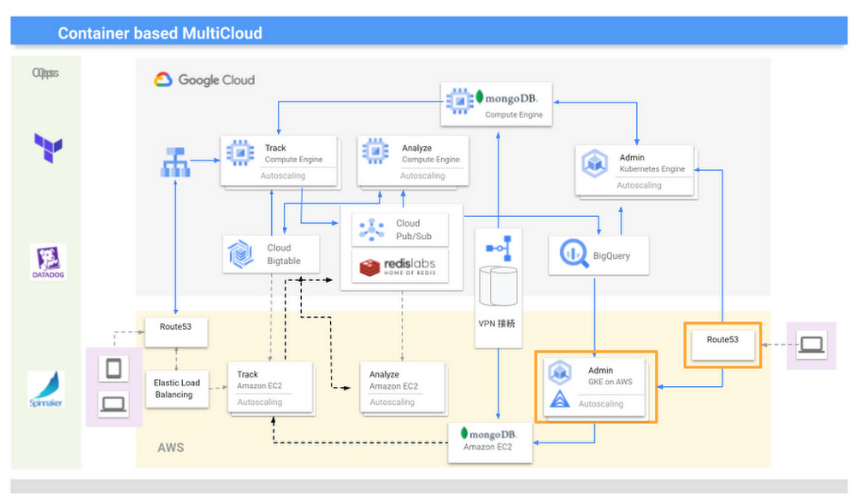Click the VPN network icon above cylinder
Screen dimensions: 855x504
pos(497,248)
